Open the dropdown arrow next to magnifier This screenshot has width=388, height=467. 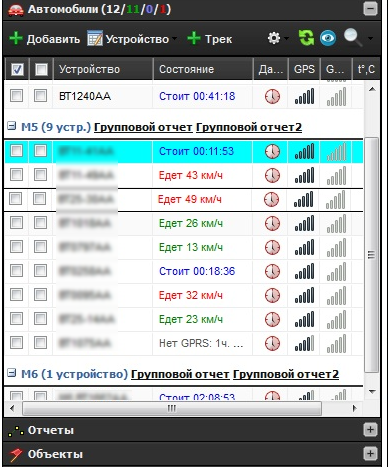(370, 39)
